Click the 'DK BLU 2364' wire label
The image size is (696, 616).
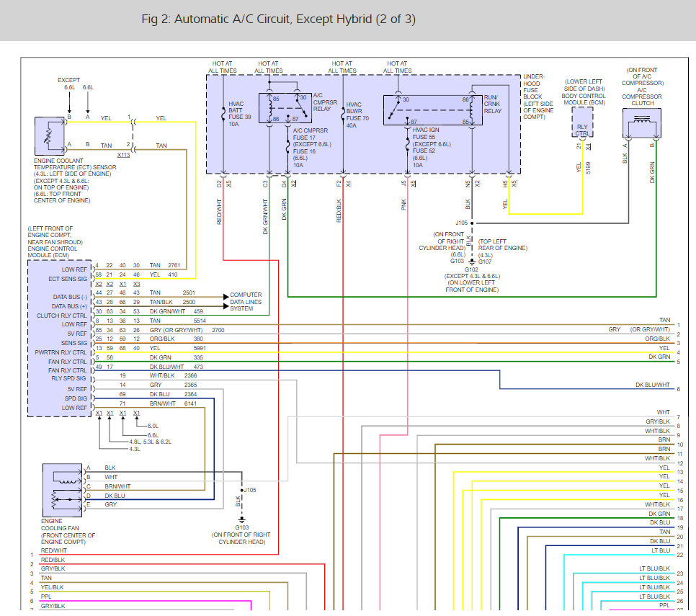point(173,394)
